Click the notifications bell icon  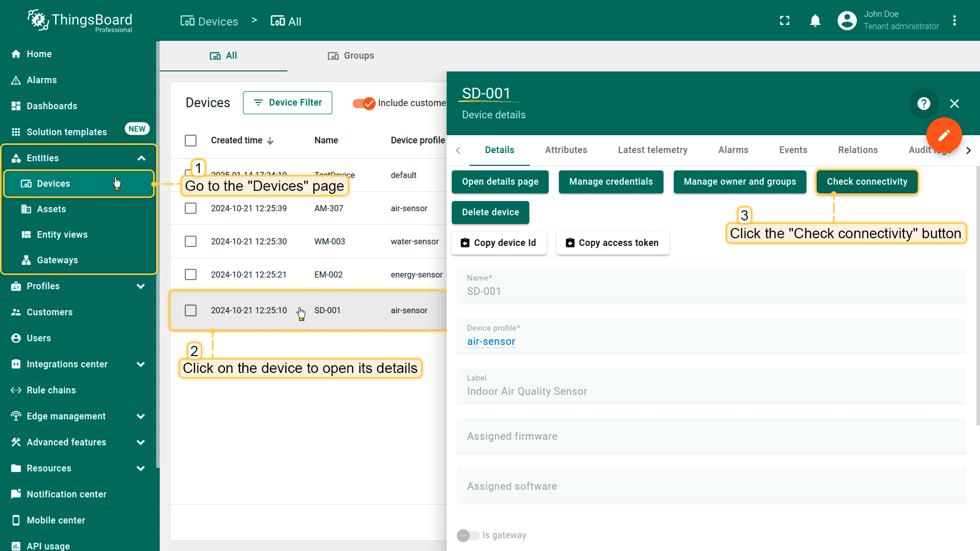coord(815,21)
